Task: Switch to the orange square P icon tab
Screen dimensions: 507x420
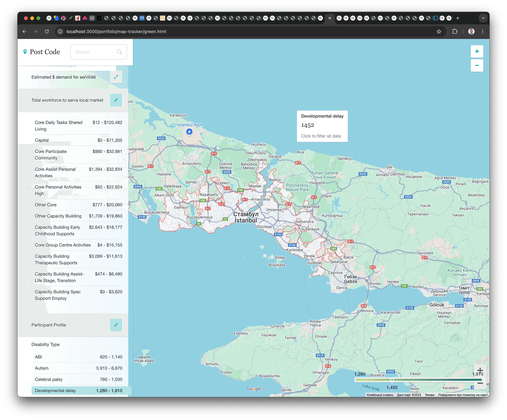Action: (163, 18)
